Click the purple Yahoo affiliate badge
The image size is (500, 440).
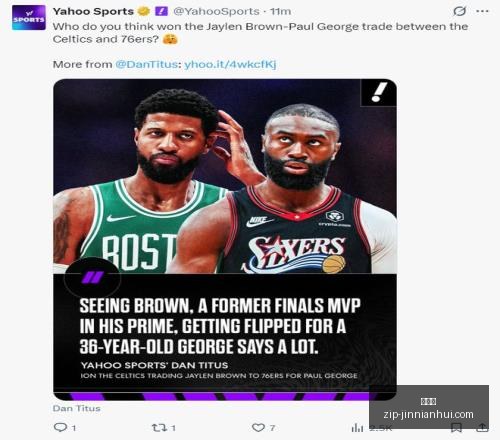coord(162,11)
